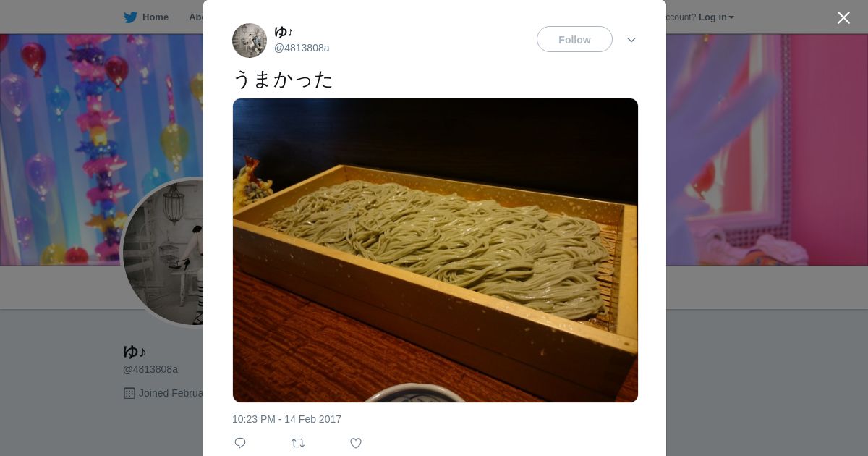Click the calendar icon beside Joined date
Image resolution: width=868 pixels, height=456 pixels.
pyautogui.click(x=129, y=393)
